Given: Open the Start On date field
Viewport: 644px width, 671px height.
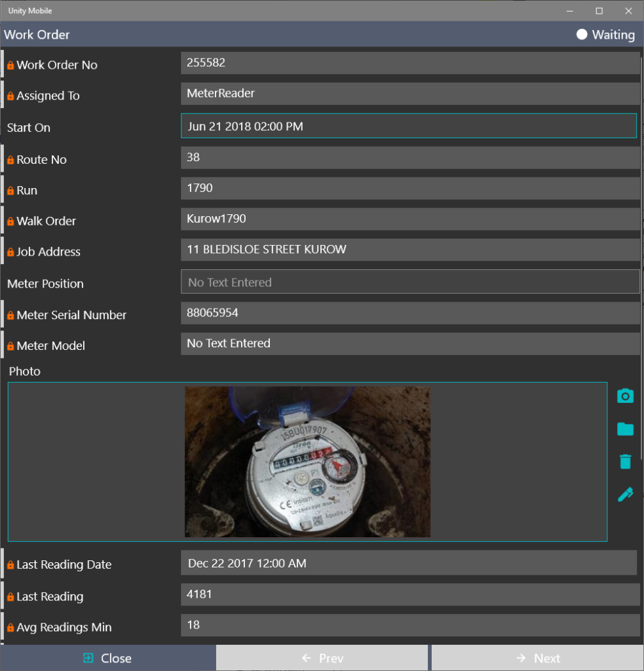Looking at the screenshot, I should tap(408, 126).
